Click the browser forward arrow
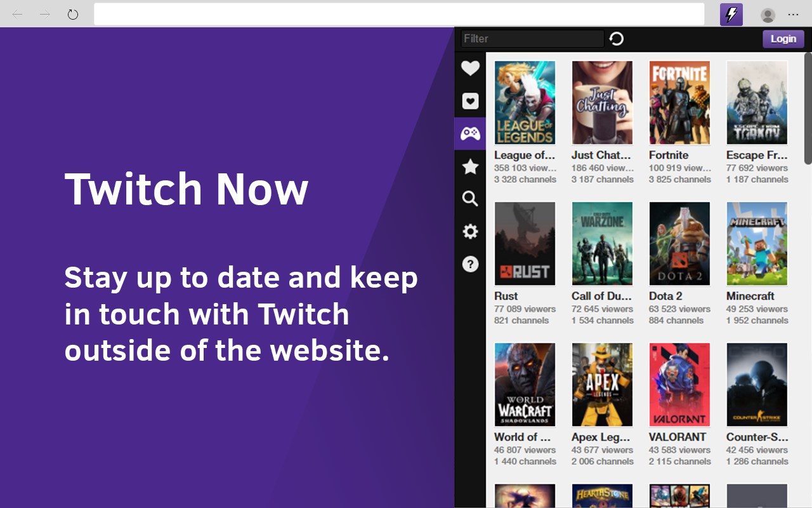This screenshot has height=508, width=812. point(45,14)
